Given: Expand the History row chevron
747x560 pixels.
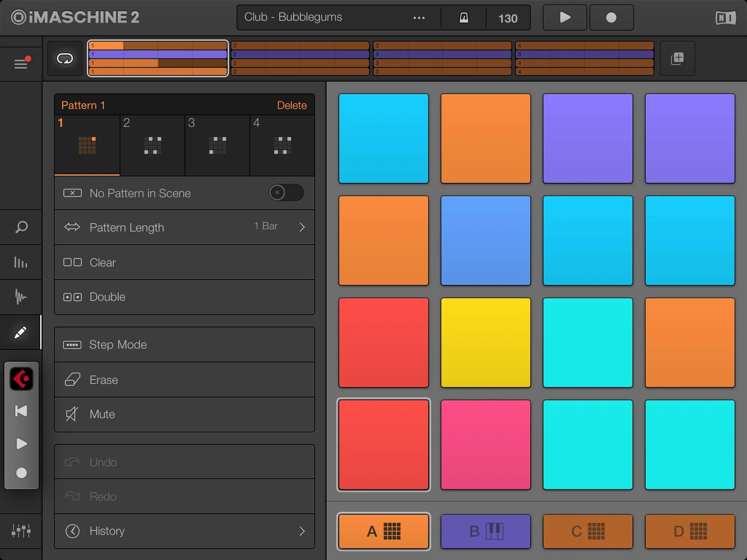Looking at the screenshot, I should 302,531.
